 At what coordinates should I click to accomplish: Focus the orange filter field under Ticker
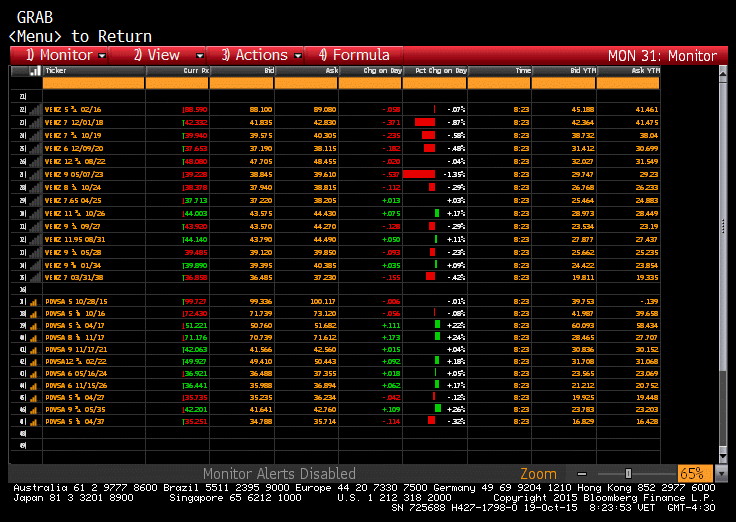(x=93, y=84)
